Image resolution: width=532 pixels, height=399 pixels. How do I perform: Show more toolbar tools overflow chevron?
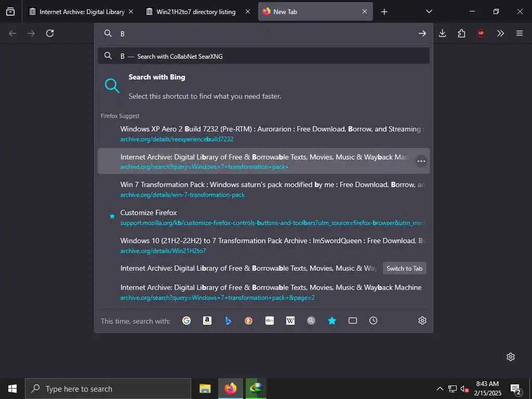500,33
